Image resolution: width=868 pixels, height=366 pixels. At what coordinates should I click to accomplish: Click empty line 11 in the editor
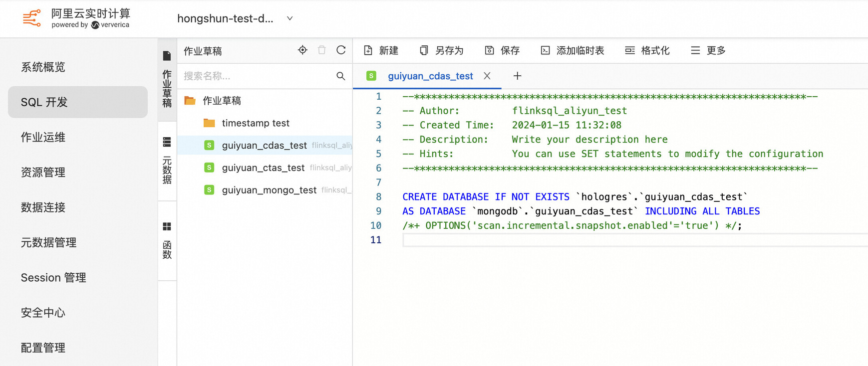[635, 240]
